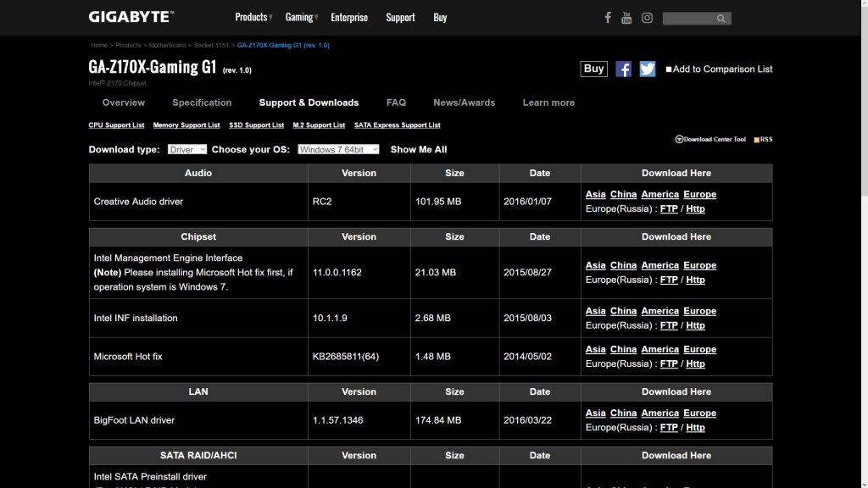Viewport: 868px width, 488px height.
Task: Share product via blue Facebook button
Action: [x=623, y=69]
